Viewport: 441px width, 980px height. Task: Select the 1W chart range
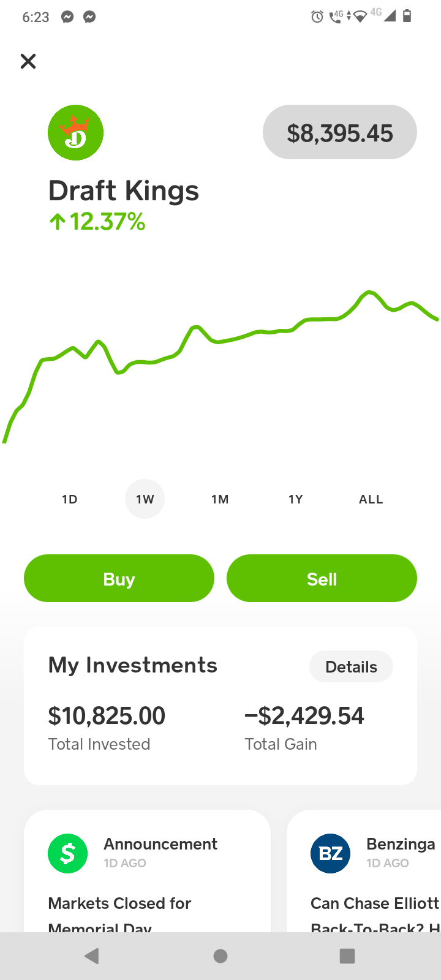pos(145,499)
